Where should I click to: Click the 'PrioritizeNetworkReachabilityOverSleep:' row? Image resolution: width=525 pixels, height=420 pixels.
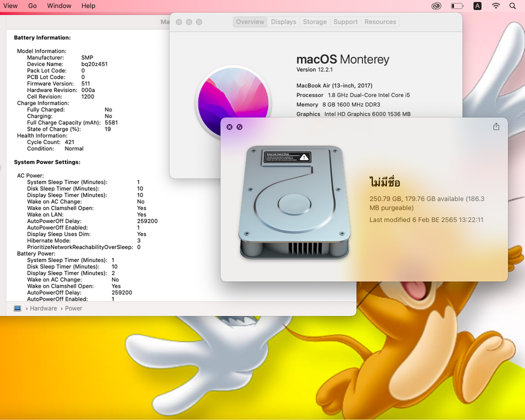coord(84,247)
